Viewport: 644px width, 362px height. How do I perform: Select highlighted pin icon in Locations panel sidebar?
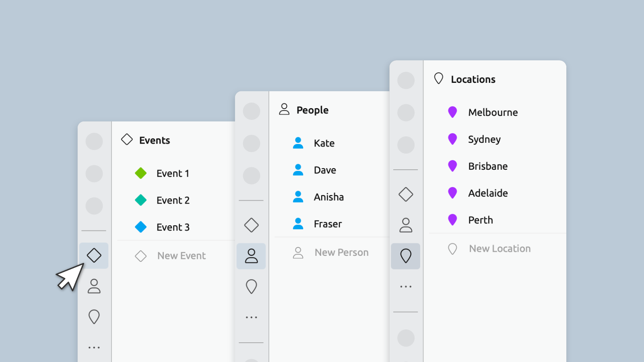pos(406,256)
